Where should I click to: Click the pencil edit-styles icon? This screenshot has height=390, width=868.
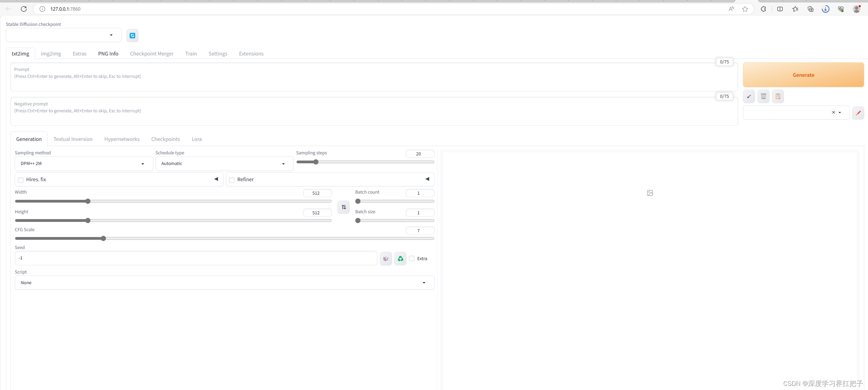(x=858, y=113)
